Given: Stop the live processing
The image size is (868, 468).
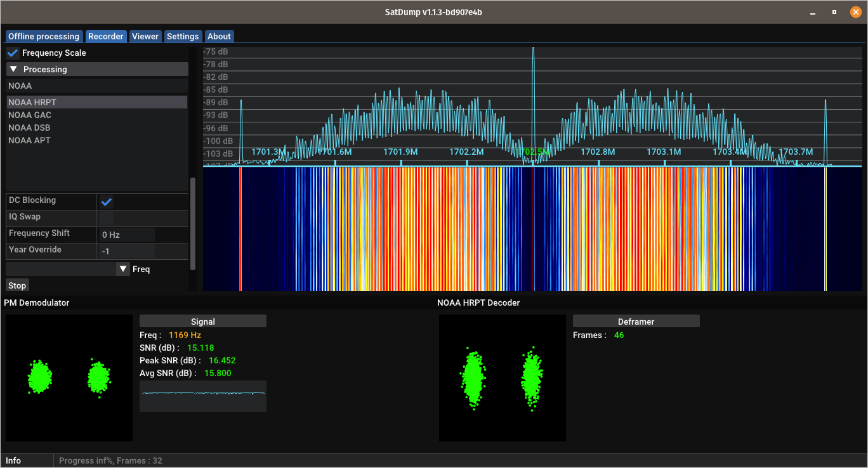Looking at the screenshot, I should 17,285.
